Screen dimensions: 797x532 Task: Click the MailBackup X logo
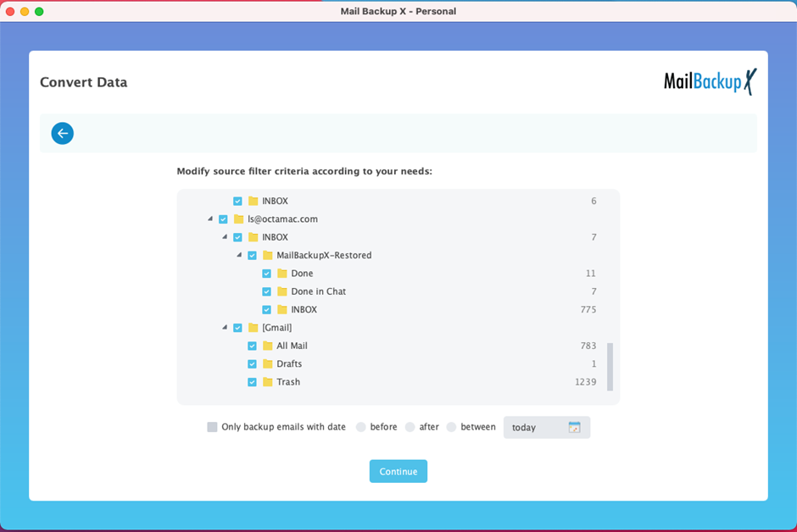coord(710,81)
